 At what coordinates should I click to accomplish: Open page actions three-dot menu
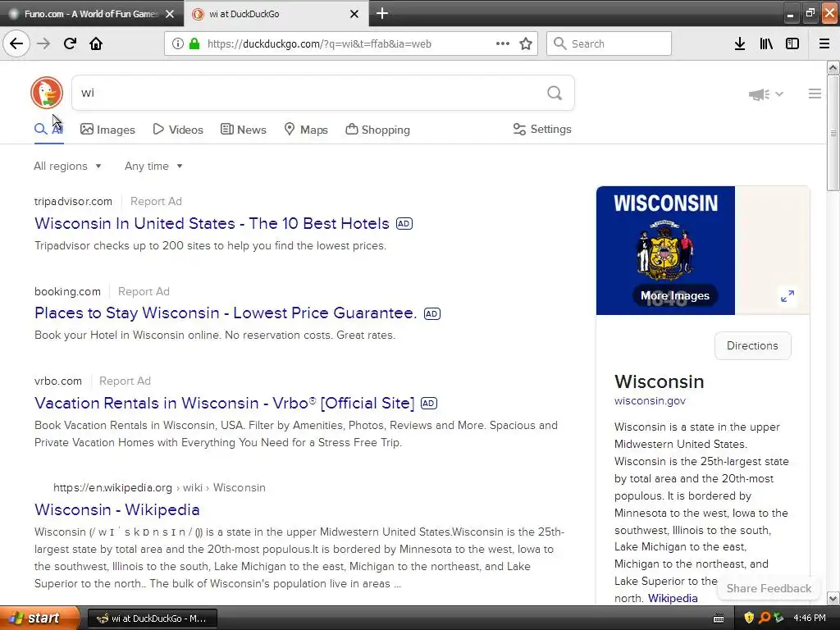(x=503, y=43)
